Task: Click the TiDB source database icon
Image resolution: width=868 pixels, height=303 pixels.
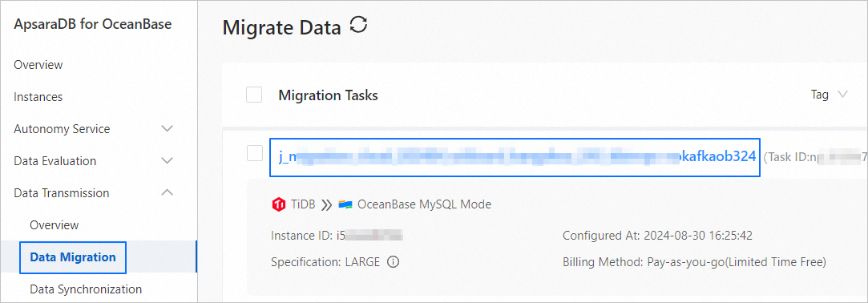Action: click(278, 204)
